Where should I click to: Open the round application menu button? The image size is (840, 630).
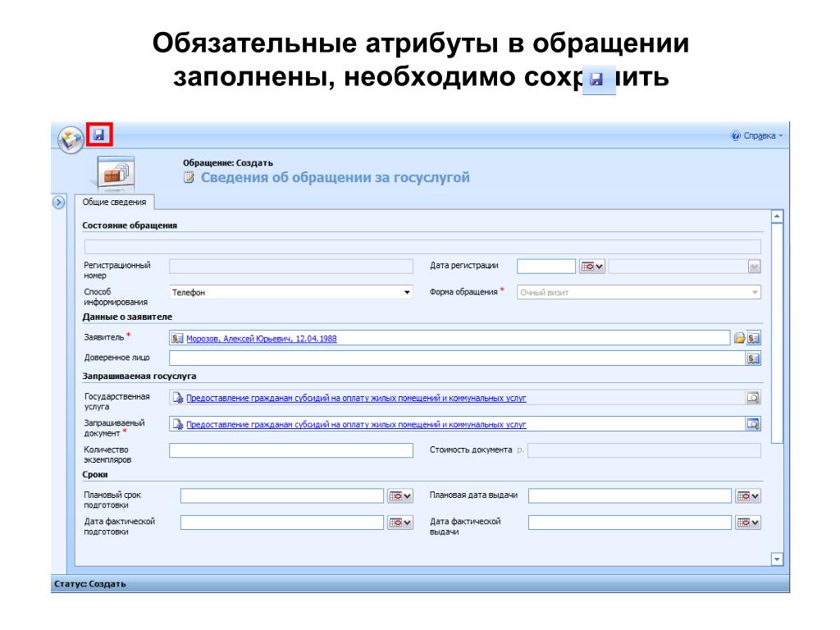71,140
